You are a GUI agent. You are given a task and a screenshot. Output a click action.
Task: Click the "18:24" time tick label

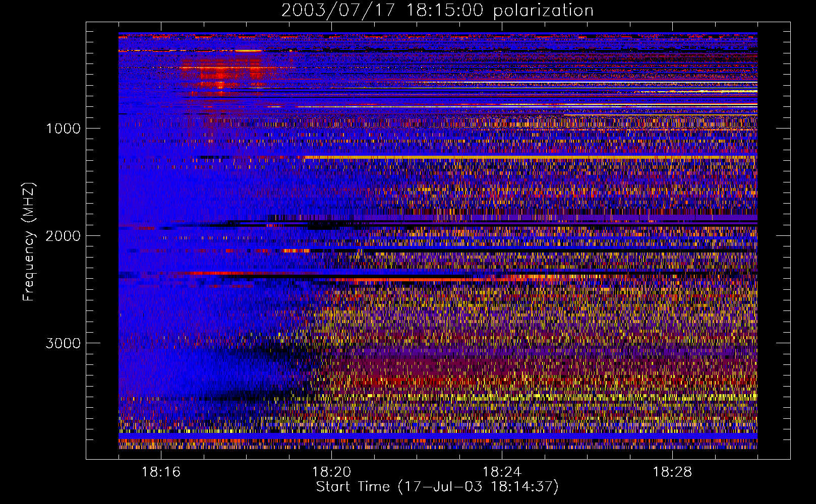tap(502, 472)
